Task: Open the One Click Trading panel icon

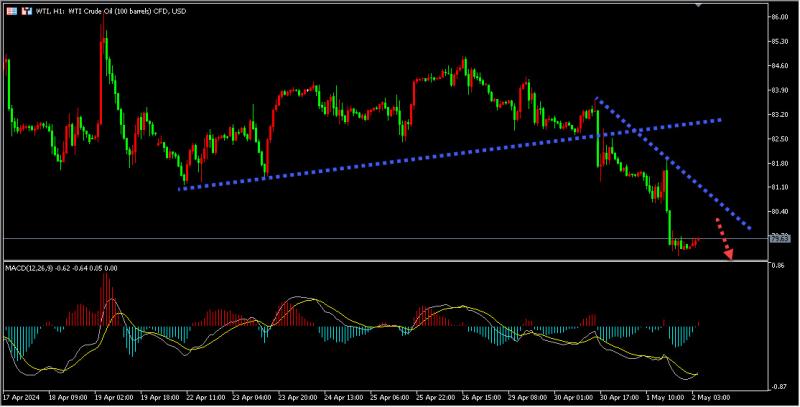Action: [27, 11]
